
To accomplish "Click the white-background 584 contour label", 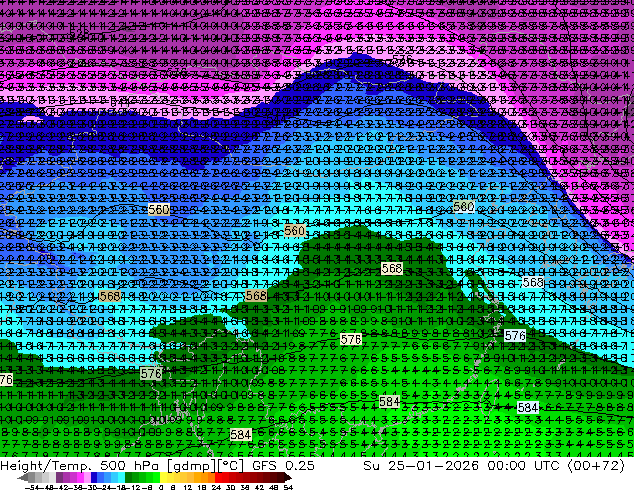I will point(528,408).
